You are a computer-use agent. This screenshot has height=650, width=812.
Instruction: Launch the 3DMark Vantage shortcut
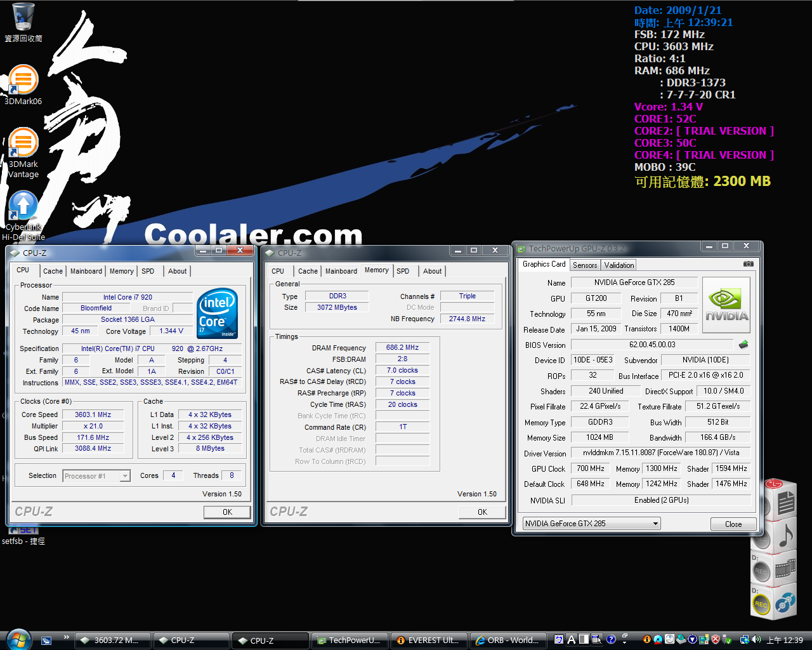click(23, 153)
